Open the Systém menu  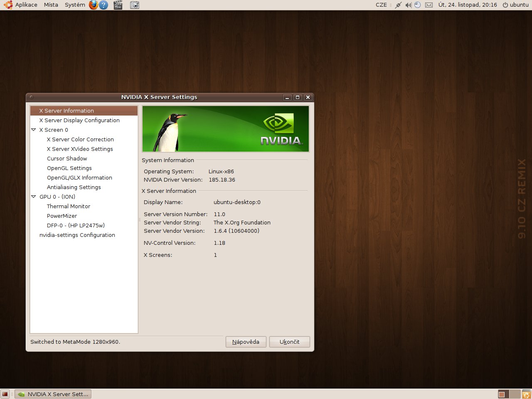75,5
